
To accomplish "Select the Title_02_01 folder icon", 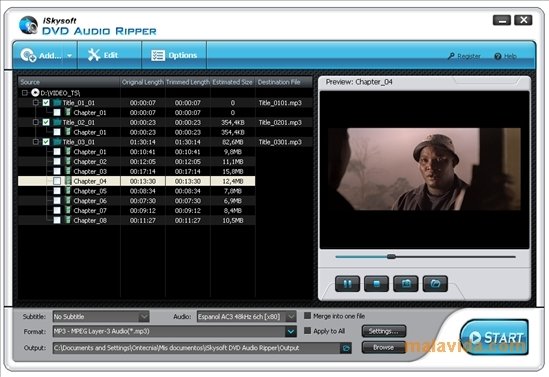I will pos(57,122).
